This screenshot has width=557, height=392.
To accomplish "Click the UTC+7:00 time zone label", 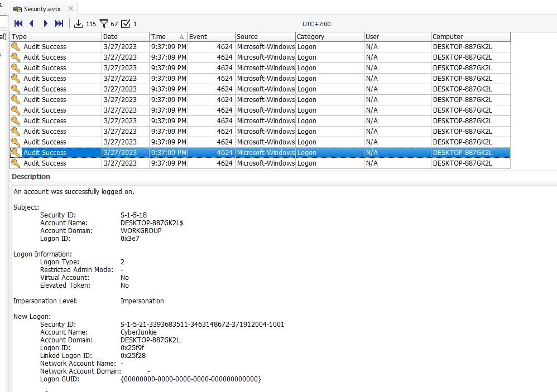I will (x=316, y=24).
